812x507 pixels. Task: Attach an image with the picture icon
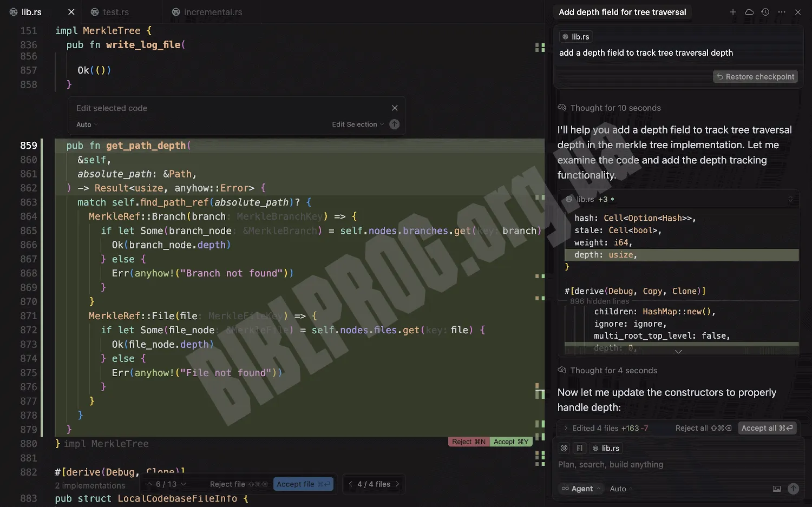pos(777,489)
